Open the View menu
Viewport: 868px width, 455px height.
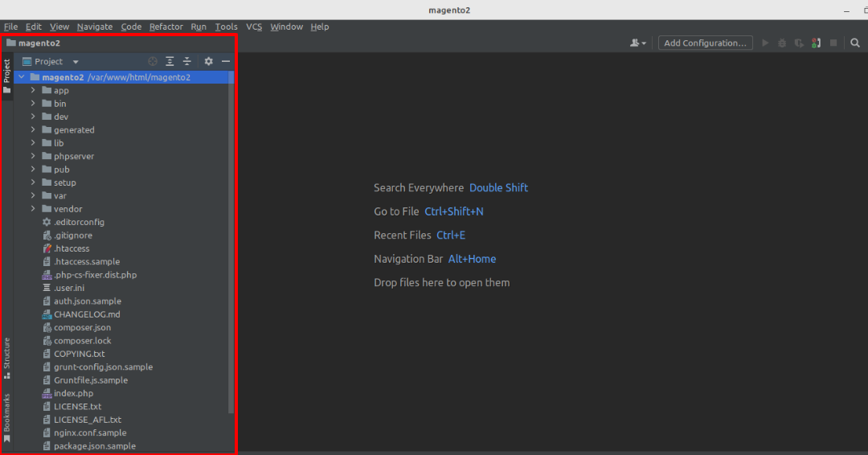coord(59,27)
